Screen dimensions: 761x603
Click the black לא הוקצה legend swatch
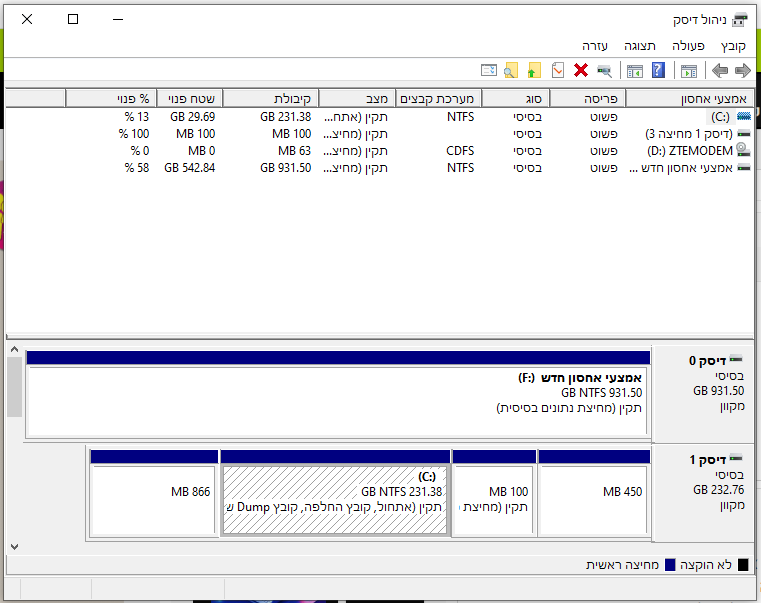[x=743, y=565]
